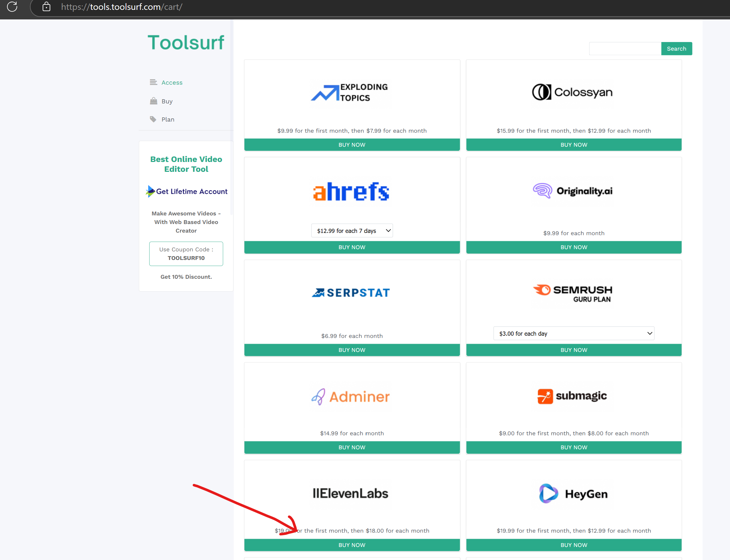Open the submagic logo

click(572, 396)
